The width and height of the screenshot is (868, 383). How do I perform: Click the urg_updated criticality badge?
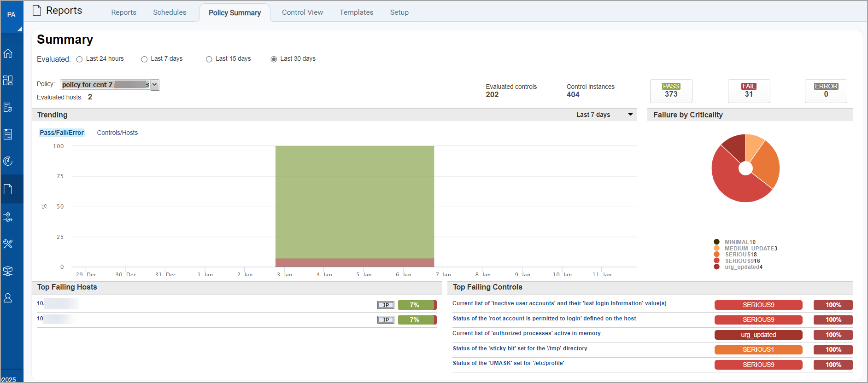click(x=758, y=335)
